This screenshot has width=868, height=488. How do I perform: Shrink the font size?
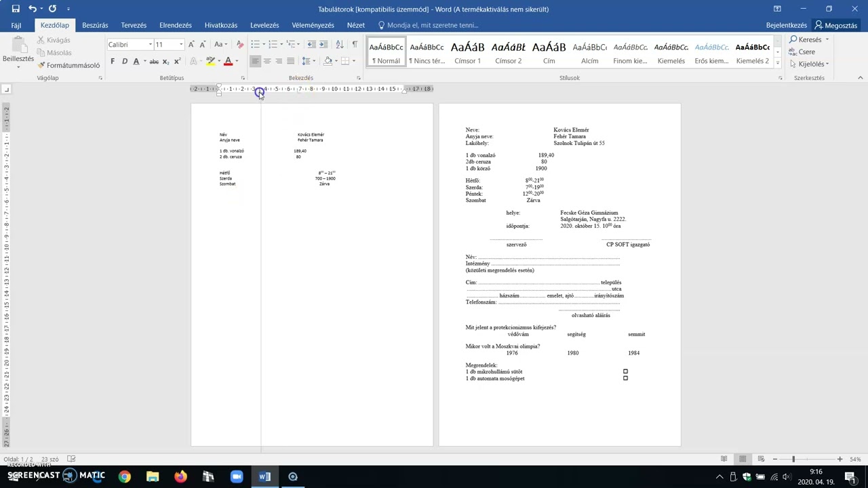click(x=203, y=44)
